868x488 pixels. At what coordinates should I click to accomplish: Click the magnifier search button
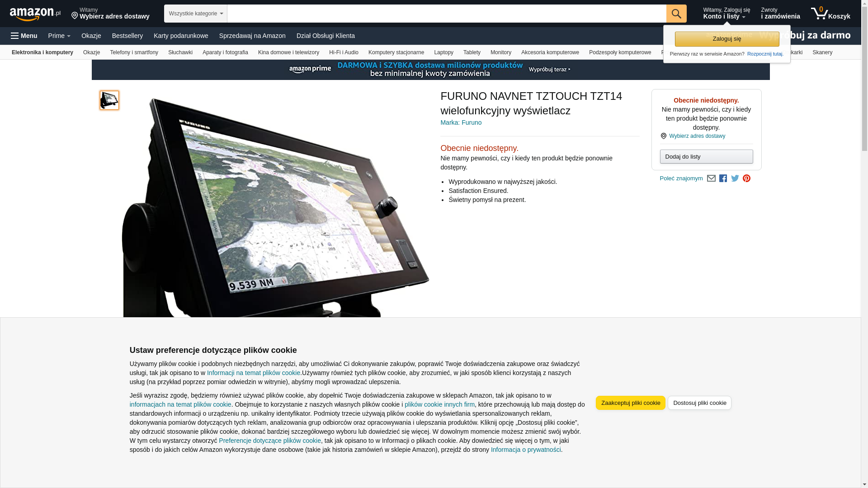pyautogui.click(x=676, y=14)
